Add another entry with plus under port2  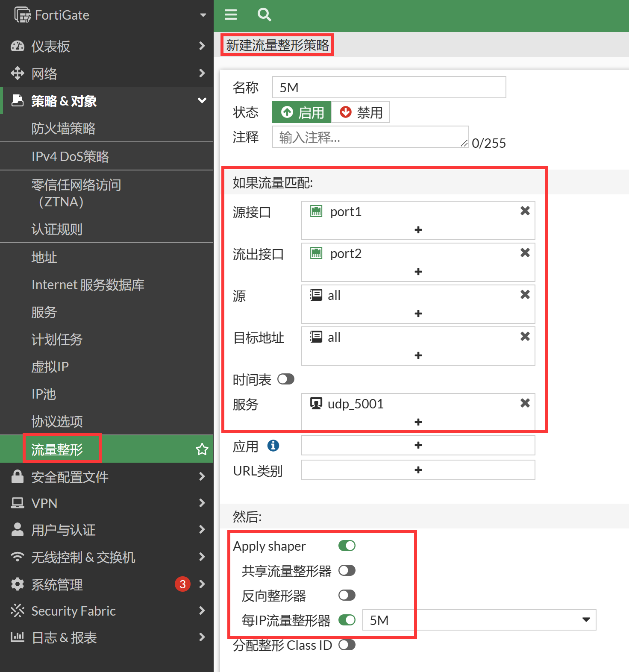418,272
